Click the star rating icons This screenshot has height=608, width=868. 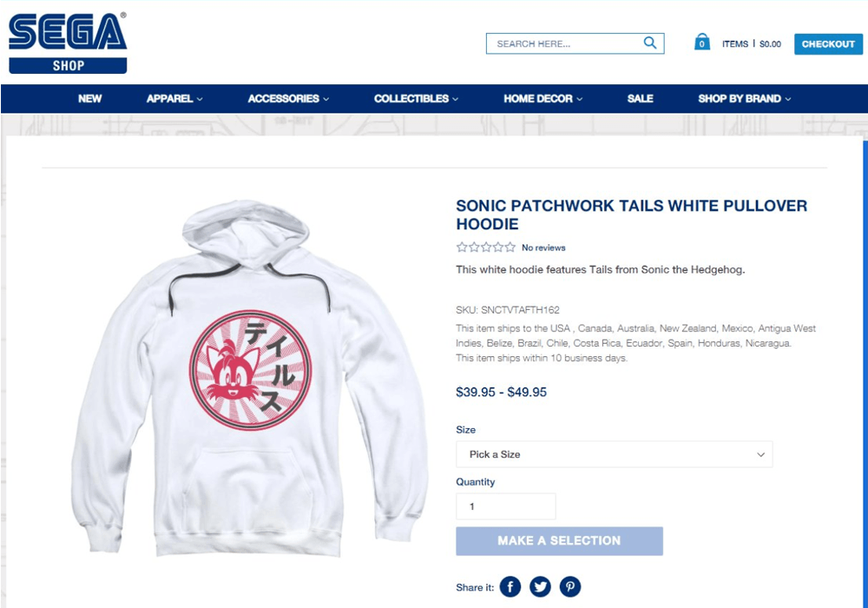pyautogui.click(x=486, y=248)
